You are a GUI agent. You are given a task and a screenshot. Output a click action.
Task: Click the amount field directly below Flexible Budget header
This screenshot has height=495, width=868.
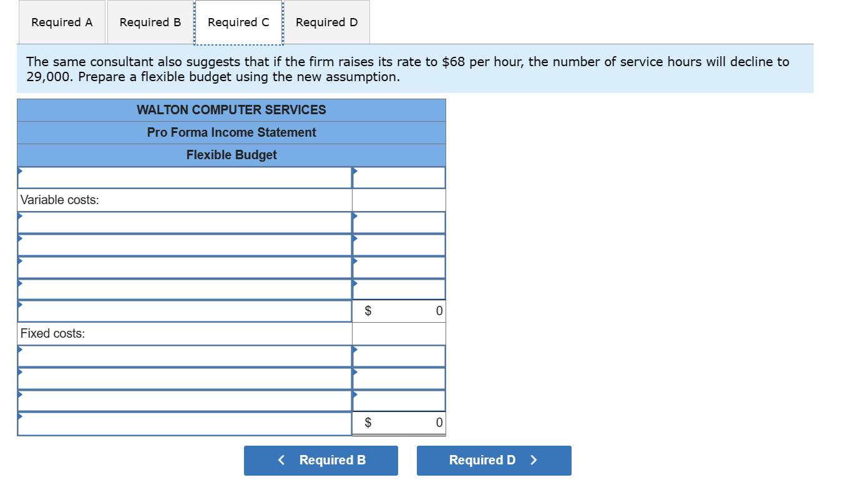click(x=399, y=177)
